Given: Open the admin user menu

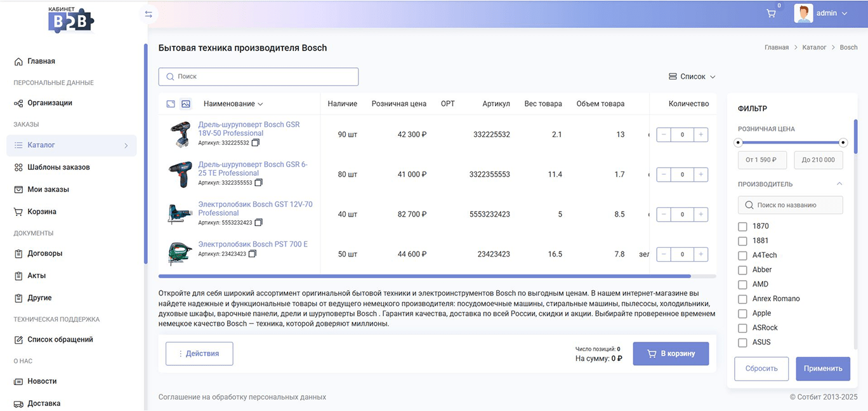Looking at the screenshot, I should click(832, 13).
